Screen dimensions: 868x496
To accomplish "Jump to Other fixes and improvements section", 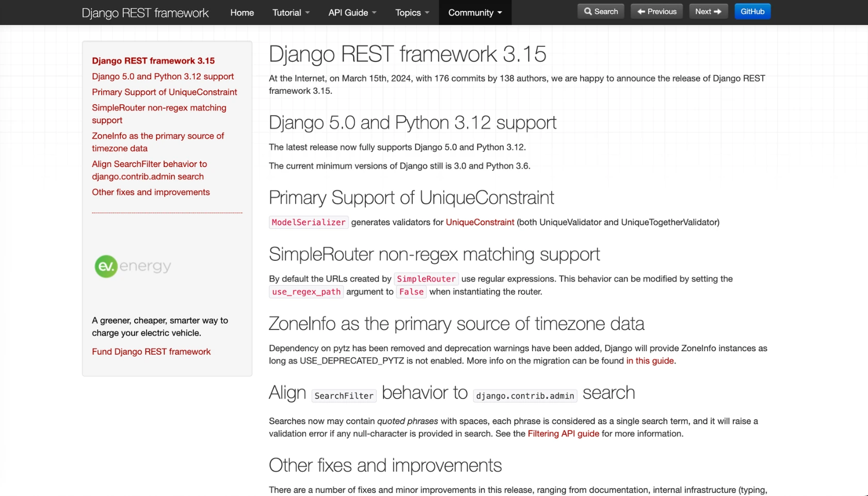I will (x=151, y=192).
